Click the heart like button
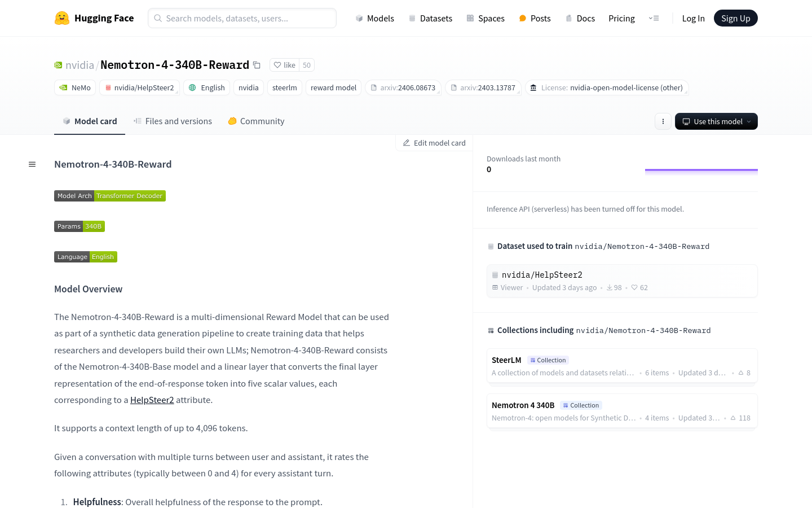Screen dimensions: 812x508 click(284, 65)
